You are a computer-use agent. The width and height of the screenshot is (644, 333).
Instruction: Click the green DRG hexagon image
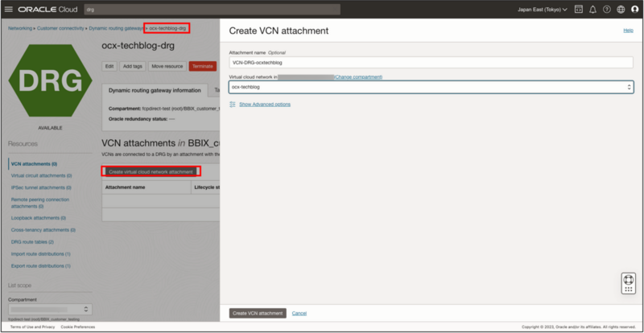pos(50,81)
